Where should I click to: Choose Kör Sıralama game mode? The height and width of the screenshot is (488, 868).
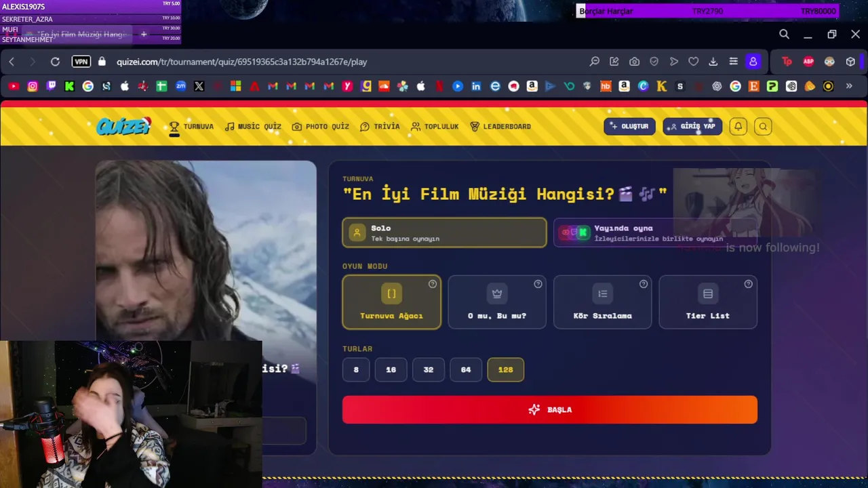602,302
